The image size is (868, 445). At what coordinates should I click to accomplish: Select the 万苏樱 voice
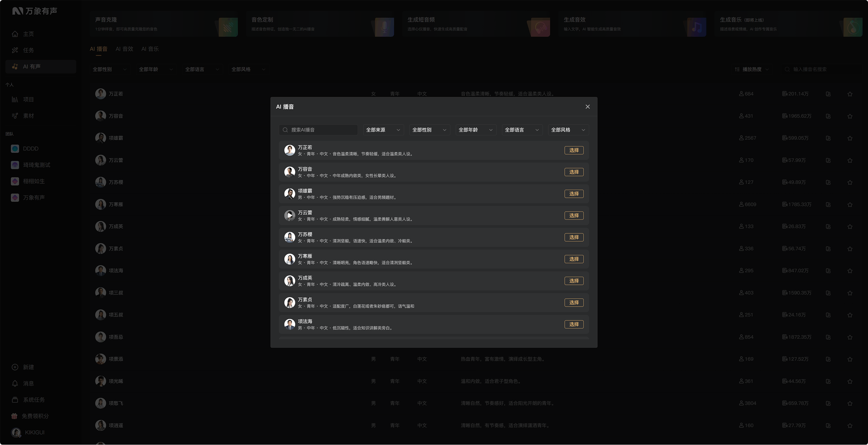tap(574, 237)
